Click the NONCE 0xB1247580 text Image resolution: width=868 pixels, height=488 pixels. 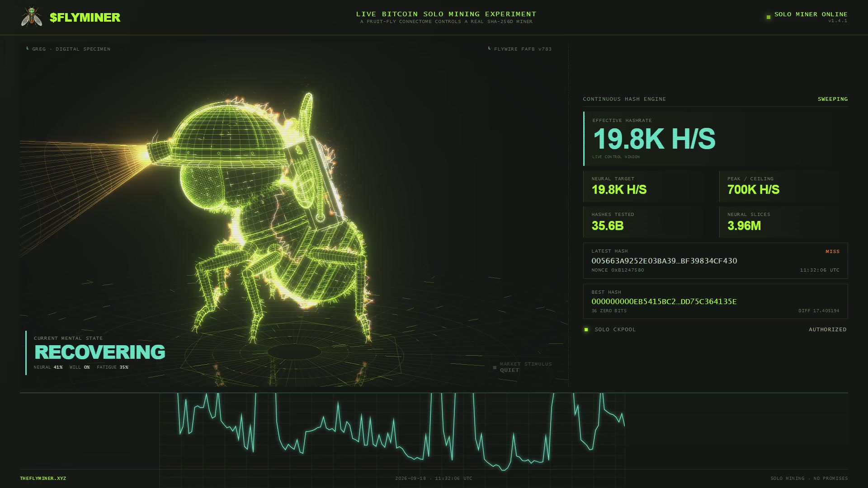(618, 270)
